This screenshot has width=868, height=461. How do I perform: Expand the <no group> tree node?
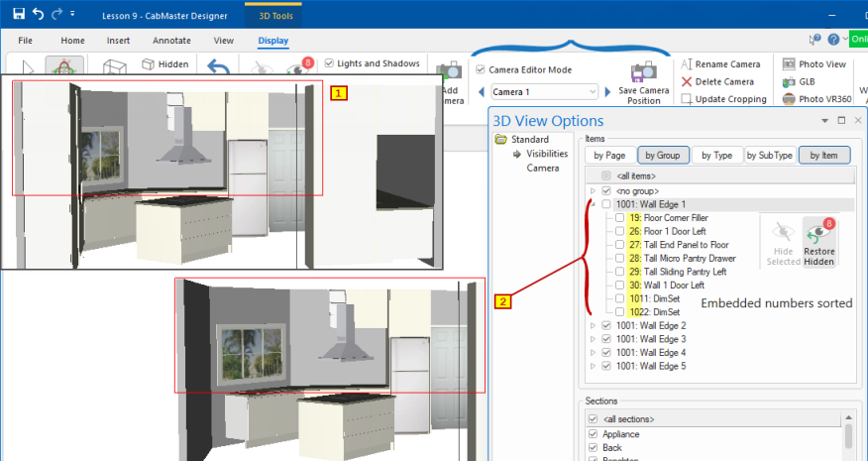coord(594,190)
